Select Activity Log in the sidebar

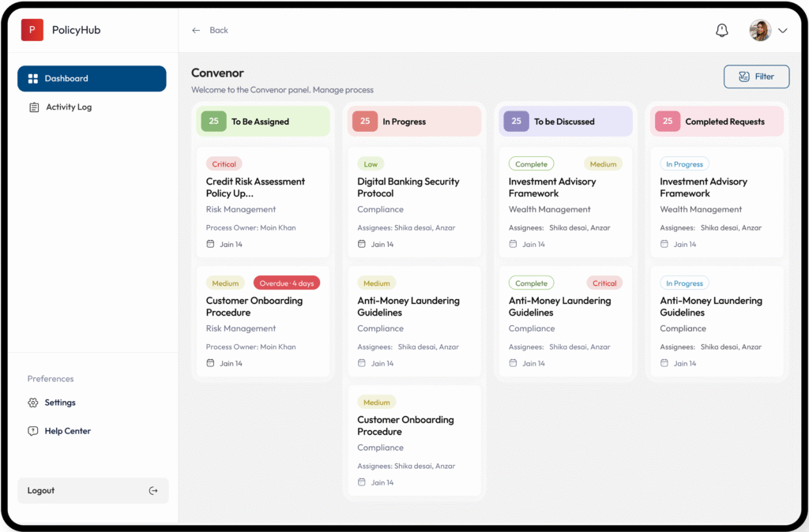click(x=68, y=107)
